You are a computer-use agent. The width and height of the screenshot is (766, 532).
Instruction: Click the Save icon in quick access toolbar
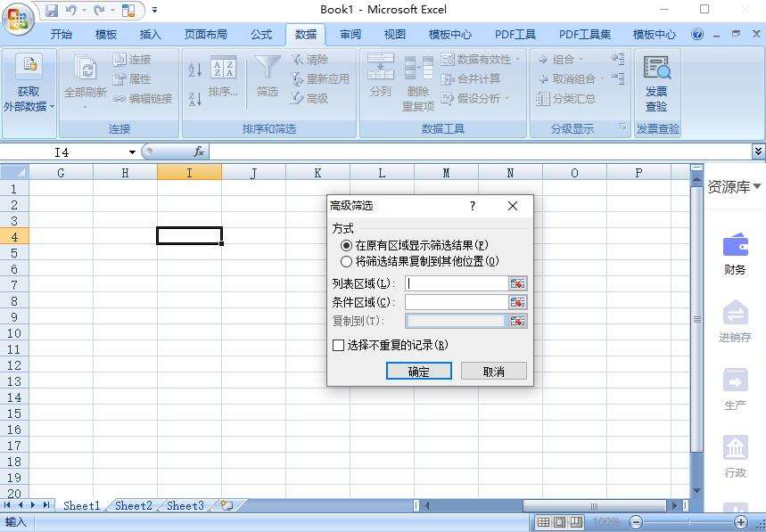coord(52,11)
